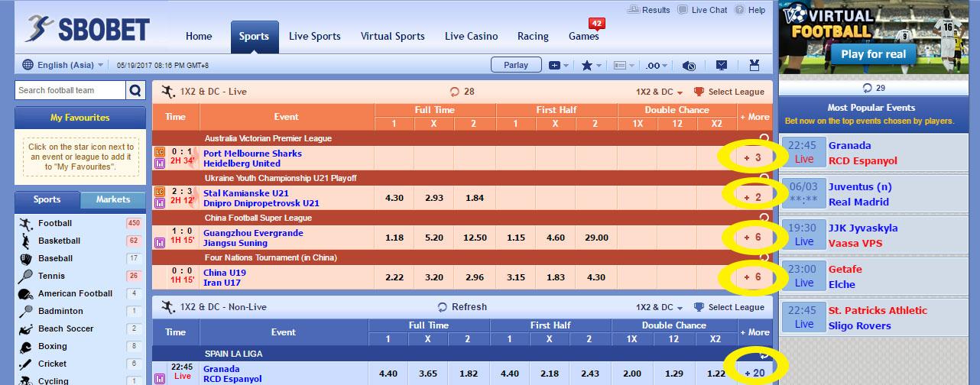The image size is (980, 385).
Task: Expand +20 more markets for Granada
Action: pos(755,372)
